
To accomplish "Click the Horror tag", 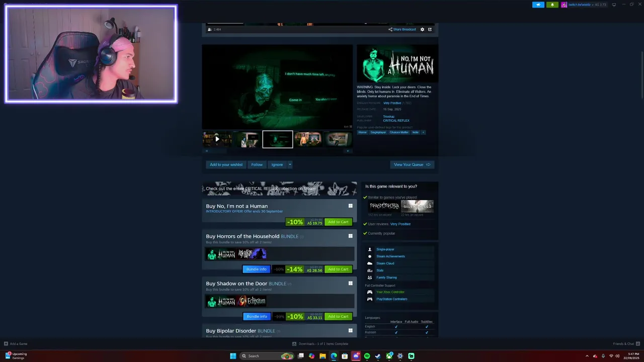I will point(362,132).
